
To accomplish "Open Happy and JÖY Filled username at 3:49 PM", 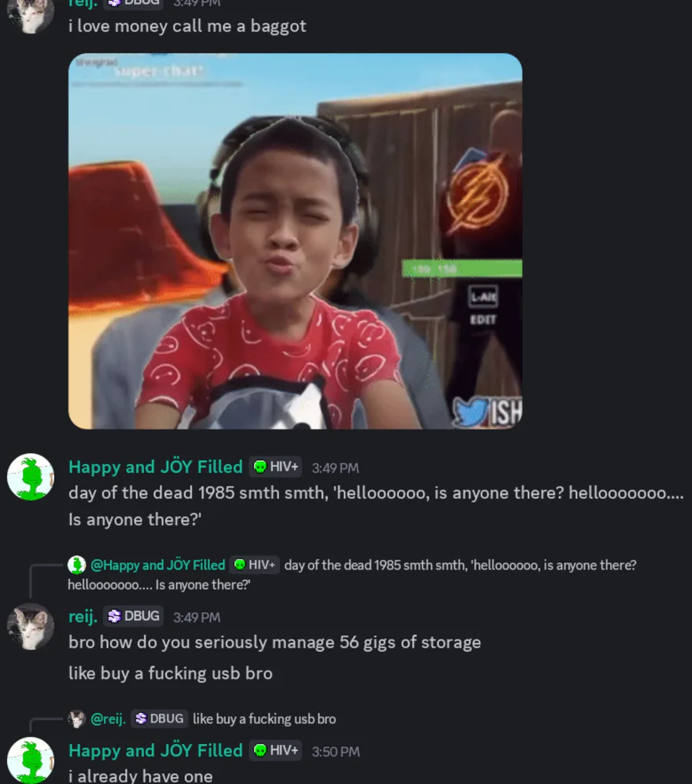I will tap(155, 467).
